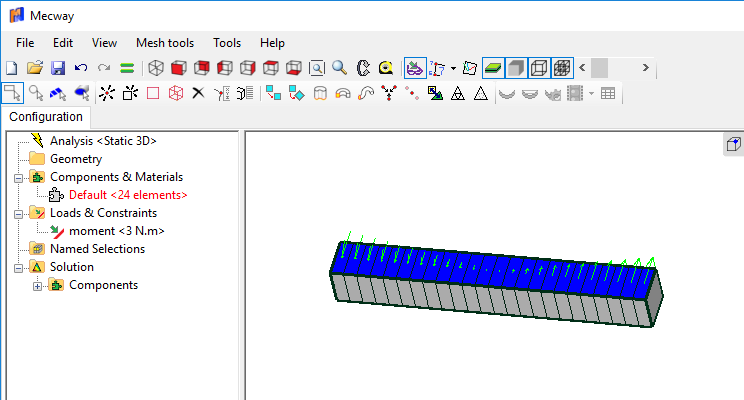
Task: Click the scale blue arrow icon
Action: (435, 93)
